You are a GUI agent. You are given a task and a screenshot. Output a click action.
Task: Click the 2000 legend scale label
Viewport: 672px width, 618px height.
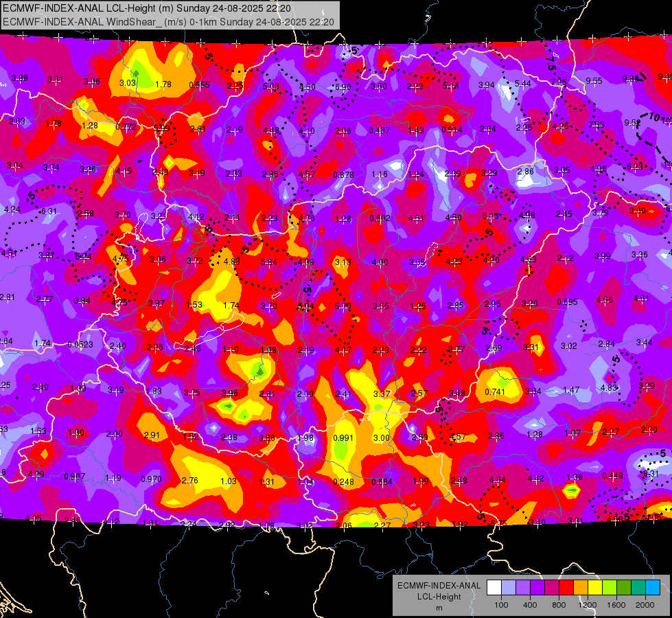click(645, 605)
